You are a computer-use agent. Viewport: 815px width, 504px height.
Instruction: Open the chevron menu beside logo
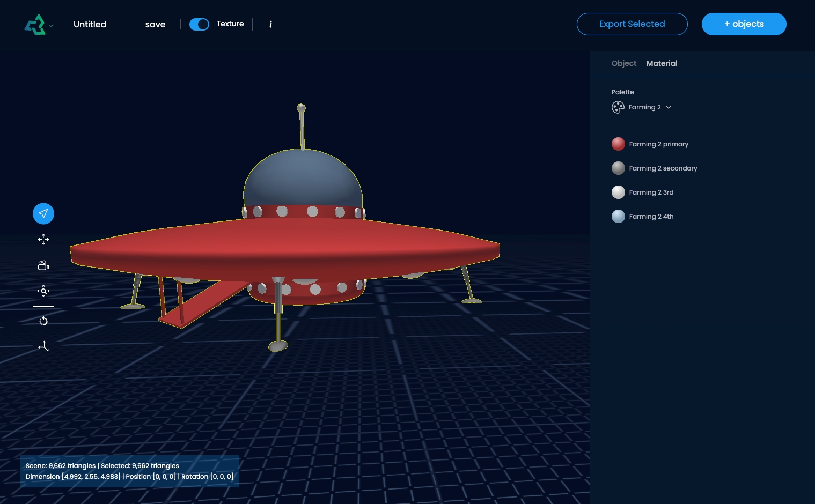tap(52, 25)
